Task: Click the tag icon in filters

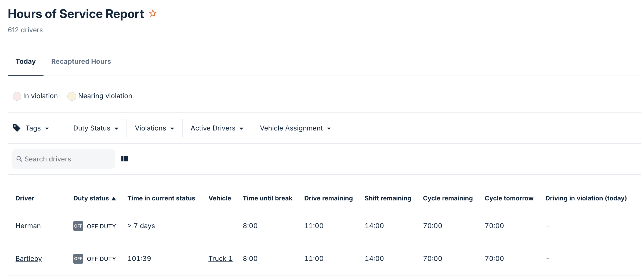Action: [17, 128]
